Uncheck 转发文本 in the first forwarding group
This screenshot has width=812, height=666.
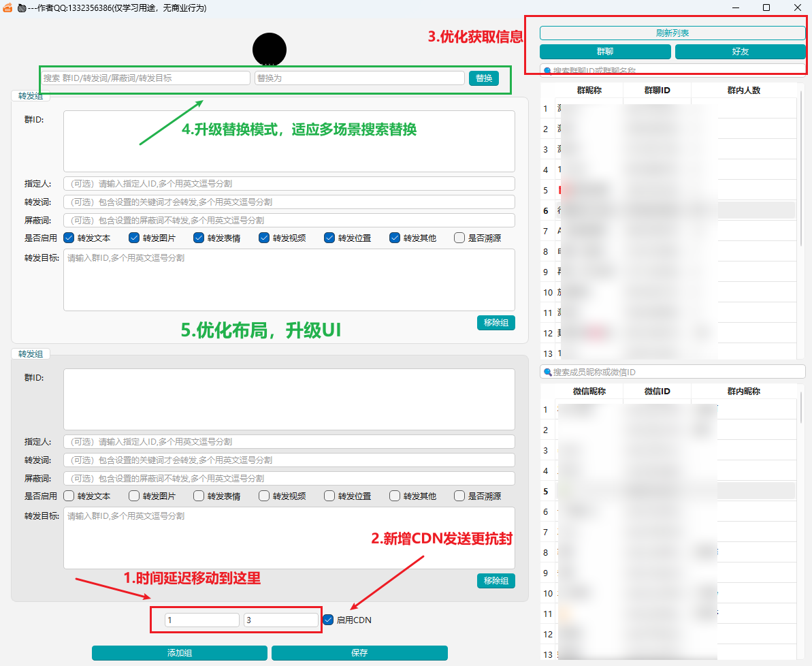pyautogui.click(x=69, y=238)
